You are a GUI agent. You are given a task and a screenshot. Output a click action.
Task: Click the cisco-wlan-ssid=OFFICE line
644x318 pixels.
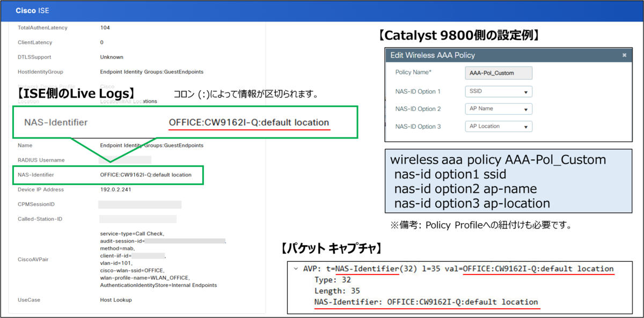pos(132,270)
